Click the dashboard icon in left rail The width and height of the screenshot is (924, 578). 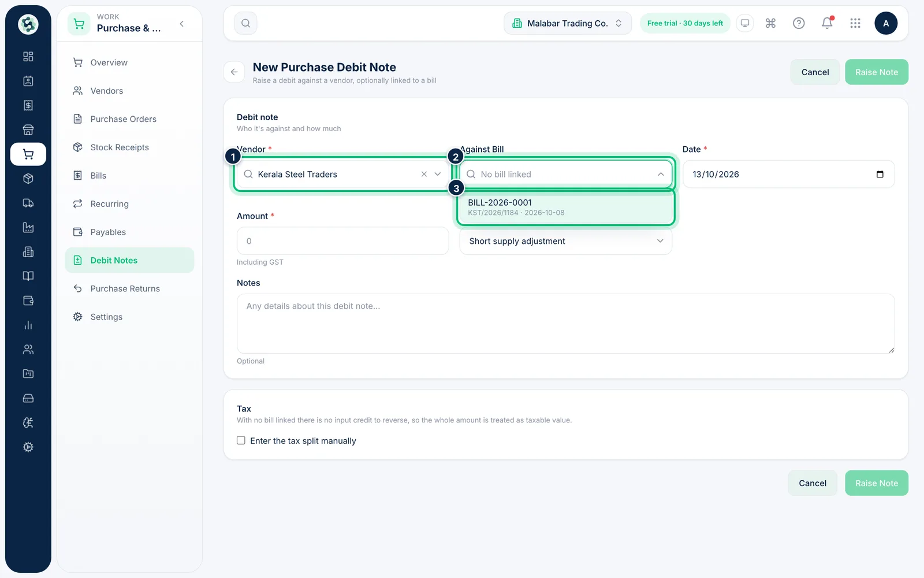tap(28, 57)
